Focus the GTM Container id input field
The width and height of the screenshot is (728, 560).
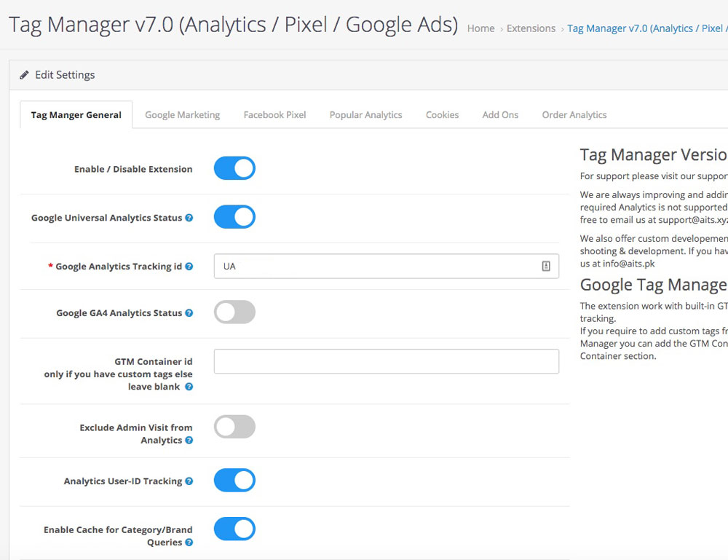click(x=387, y=361)
